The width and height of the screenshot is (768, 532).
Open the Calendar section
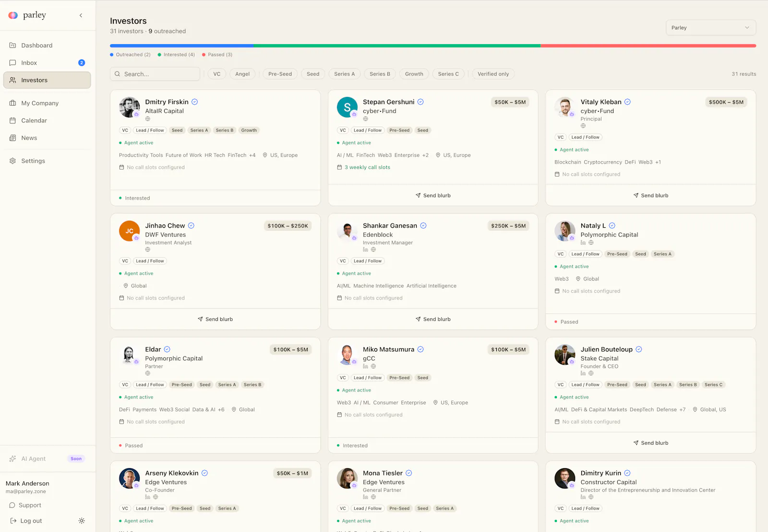(x=47, y=120)
